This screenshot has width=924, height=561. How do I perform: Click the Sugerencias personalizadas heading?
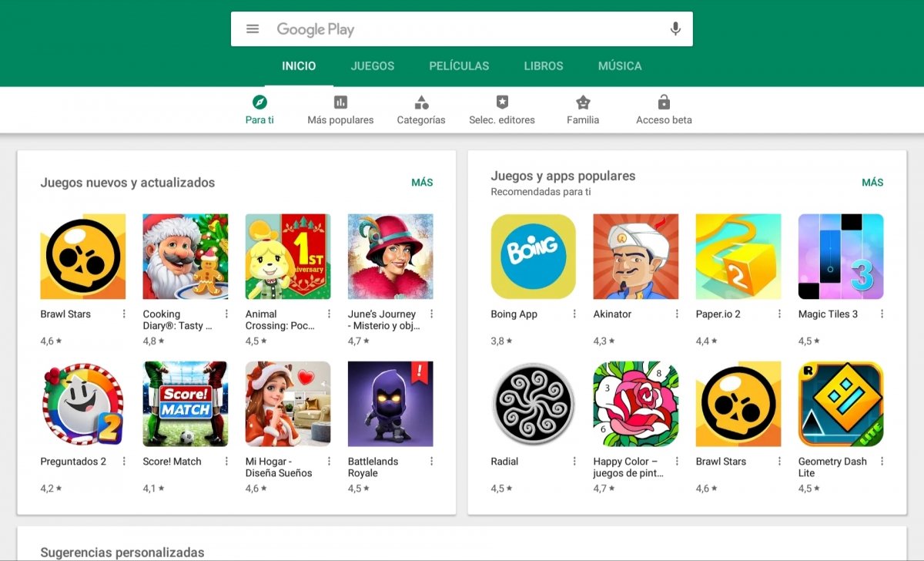tap(122, 553)
